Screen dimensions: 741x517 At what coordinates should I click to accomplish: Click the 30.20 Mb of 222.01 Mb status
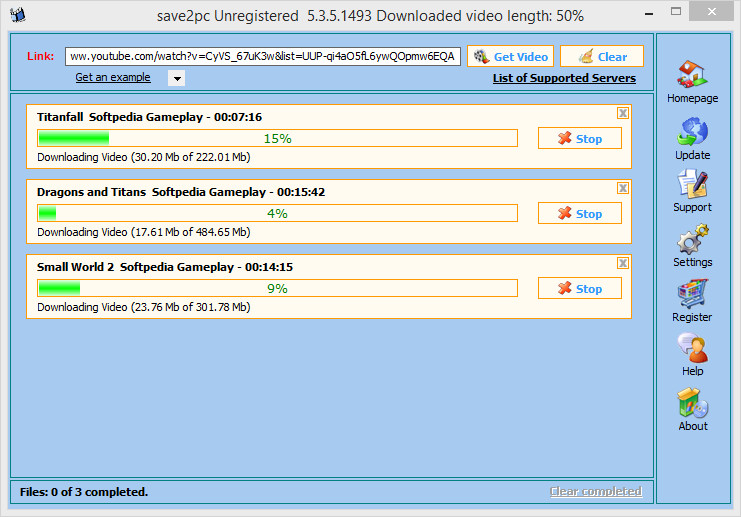144,157
